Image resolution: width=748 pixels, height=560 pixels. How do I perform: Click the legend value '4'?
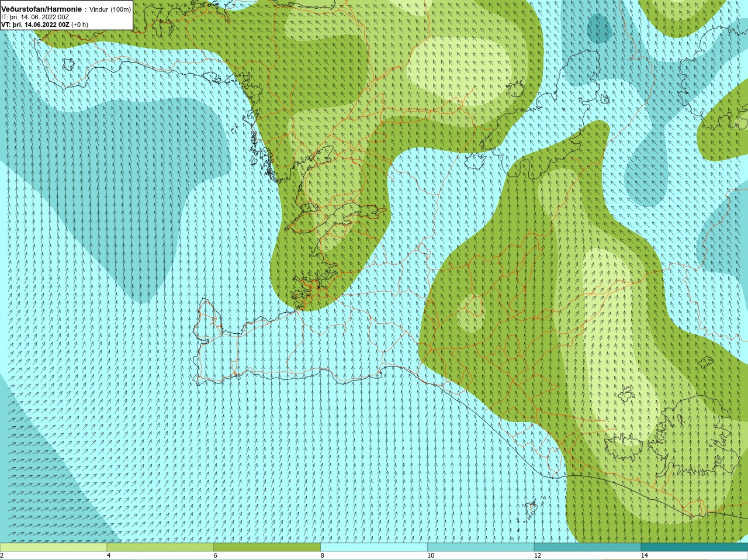(x=109, y=556)
